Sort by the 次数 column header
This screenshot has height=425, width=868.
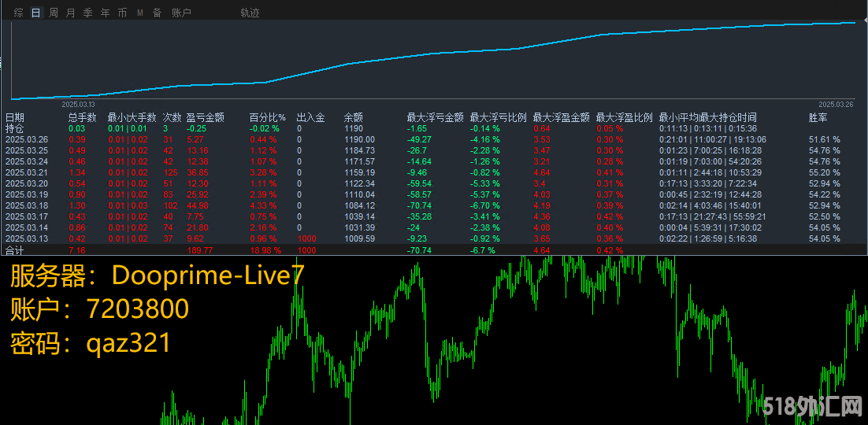172,117
